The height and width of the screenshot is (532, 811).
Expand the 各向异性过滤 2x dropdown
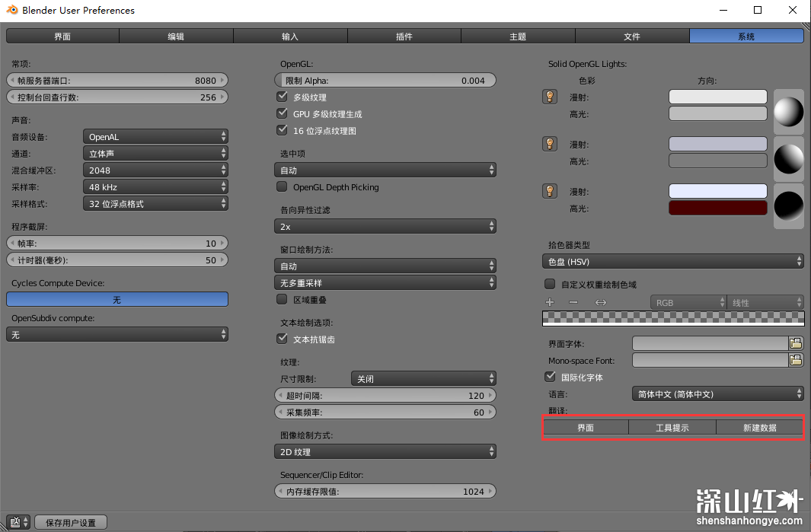tap(385, 227)
